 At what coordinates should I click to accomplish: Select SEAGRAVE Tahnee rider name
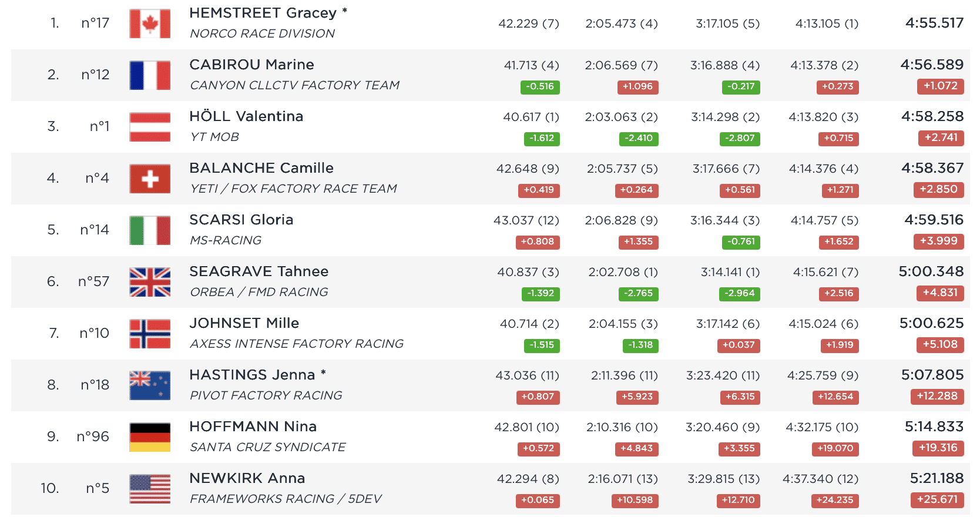pyautogui.click(x=259, y=271)
